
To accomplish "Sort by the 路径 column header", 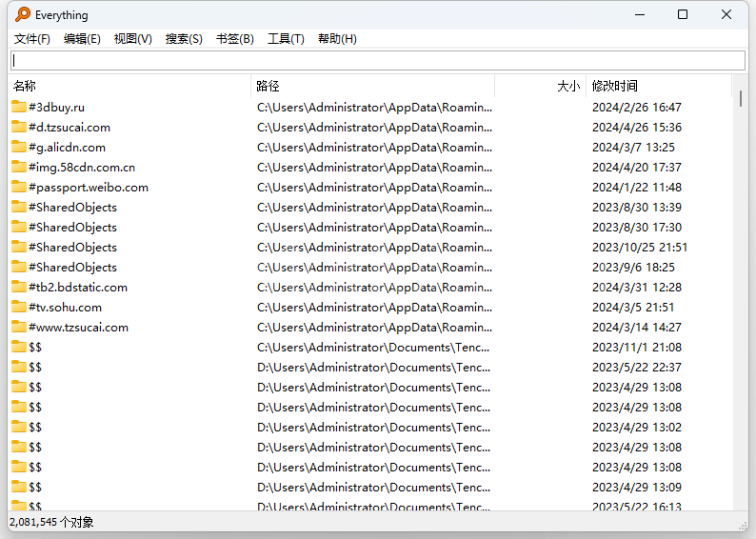I will 372,86.
